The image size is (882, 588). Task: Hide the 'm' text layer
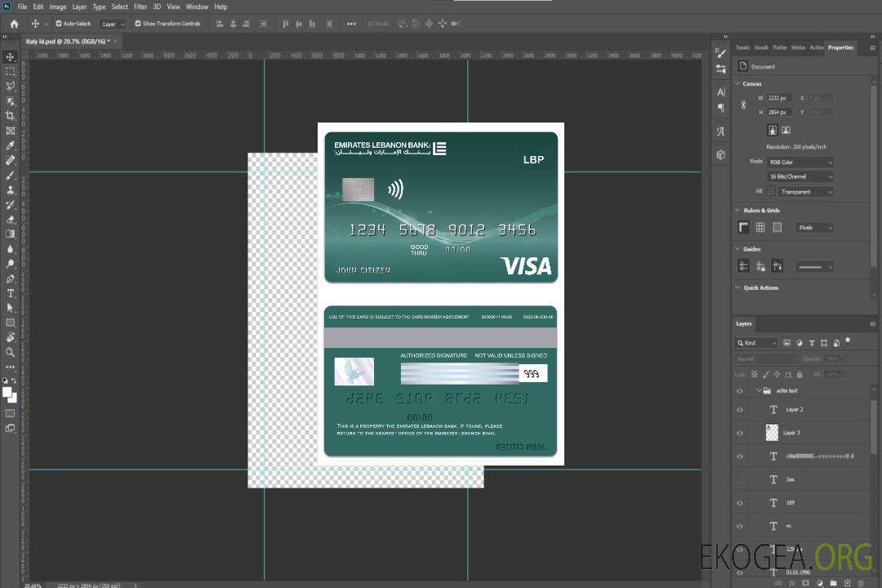(x=740, y=526)
